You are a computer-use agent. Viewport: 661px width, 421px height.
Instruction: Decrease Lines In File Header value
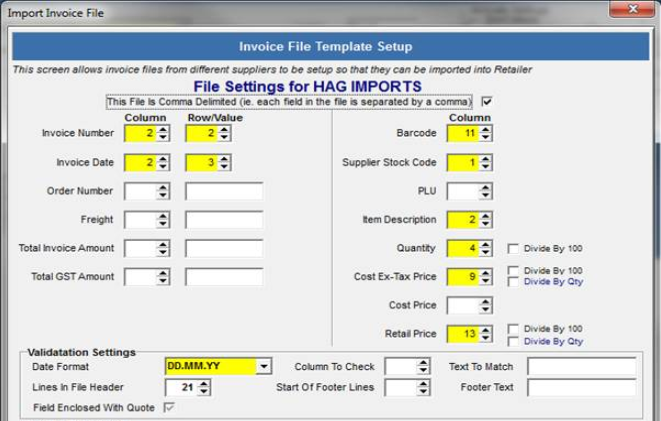click(x=204, y=392)
